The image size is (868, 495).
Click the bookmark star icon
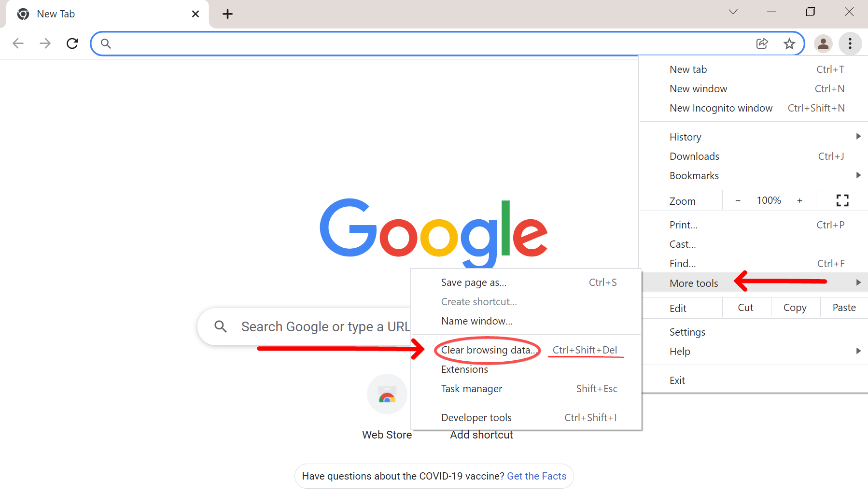point(789,43)
